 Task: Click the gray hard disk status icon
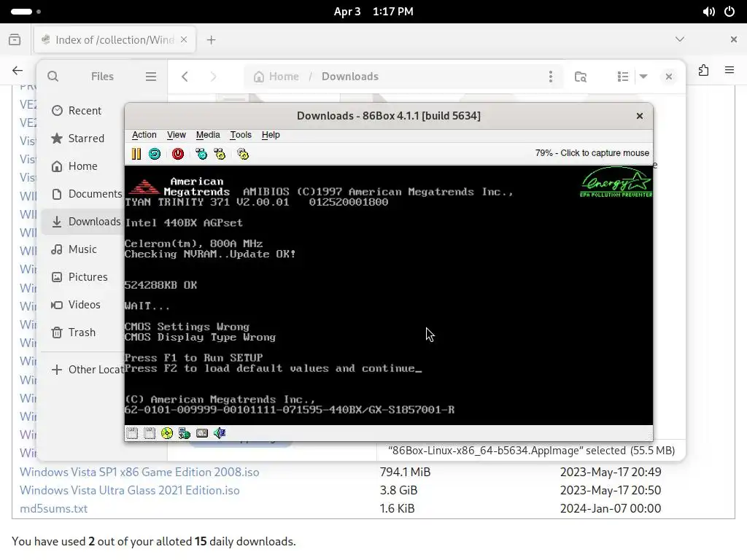tap(202, 433)
